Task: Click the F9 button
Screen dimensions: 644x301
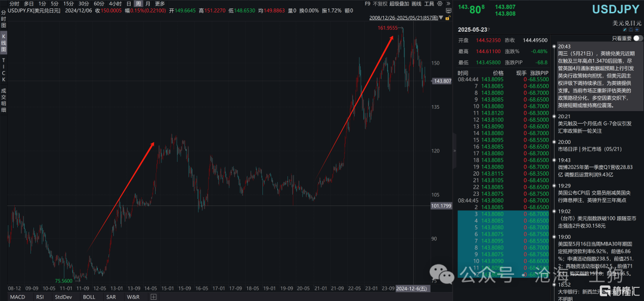Action: [367, 4]
